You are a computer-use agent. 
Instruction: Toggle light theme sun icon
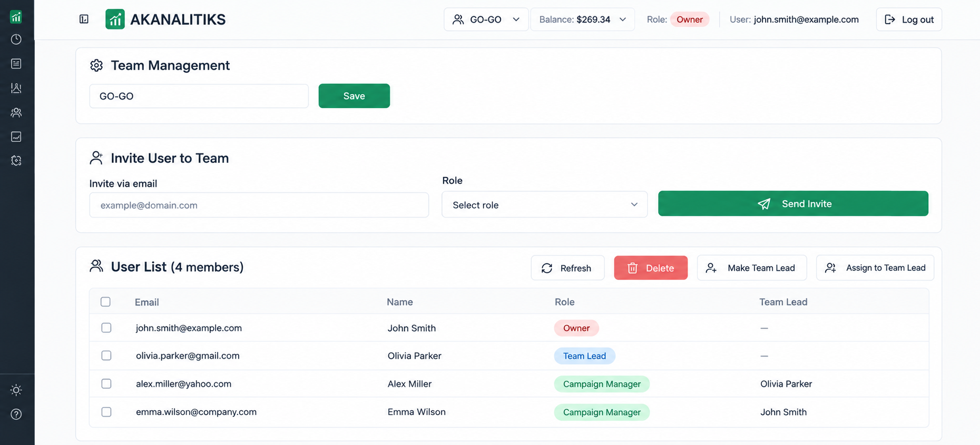click(x=16, y=390)
